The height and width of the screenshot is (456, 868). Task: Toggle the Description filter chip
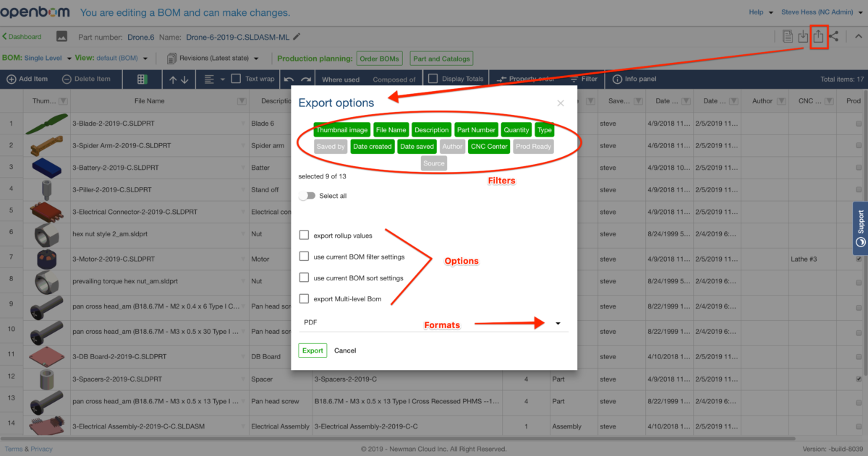[x=432, y=130]
